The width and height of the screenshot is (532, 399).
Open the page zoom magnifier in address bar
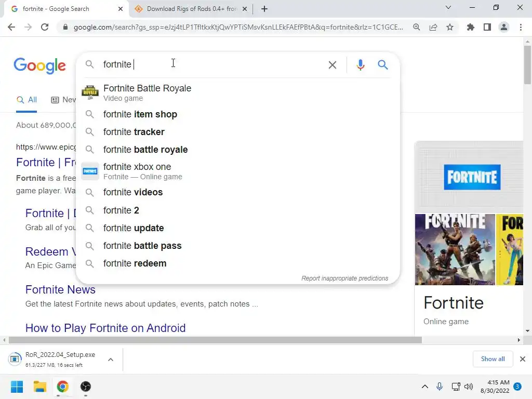click(x=417, y=27)
